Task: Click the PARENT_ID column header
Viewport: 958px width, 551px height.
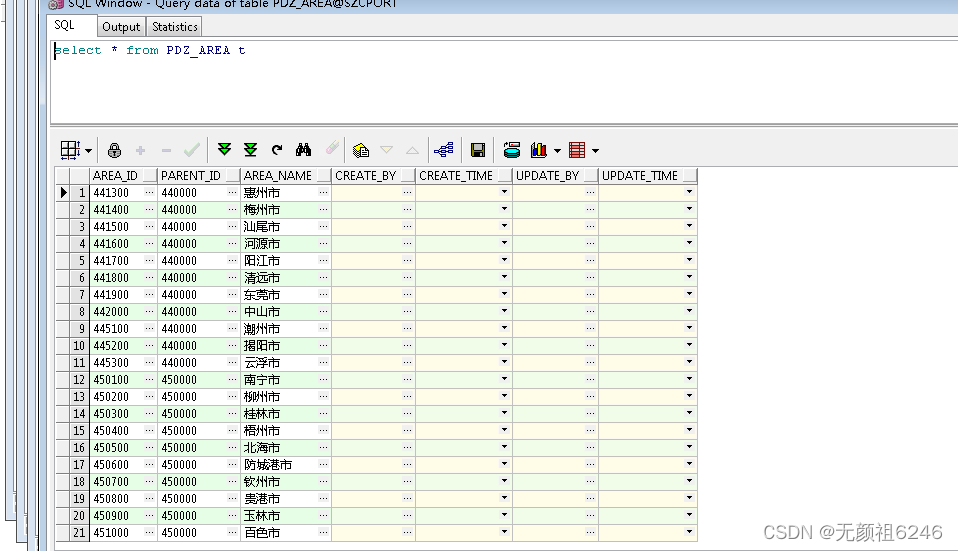Action: [x=199, y=176]
